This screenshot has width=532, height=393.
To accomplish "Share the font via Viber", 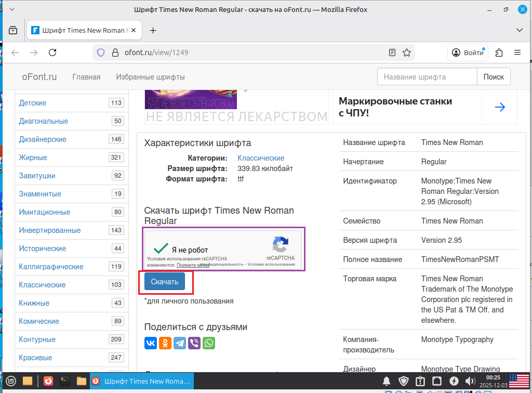I will coord(194,343).
